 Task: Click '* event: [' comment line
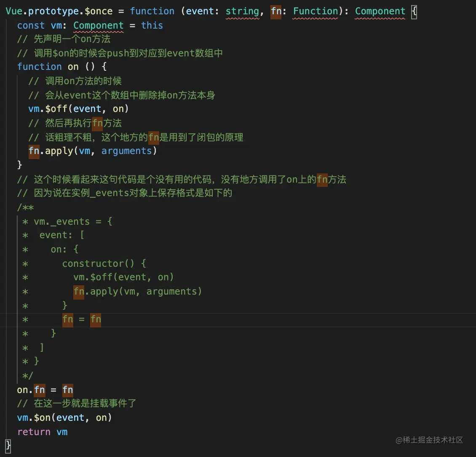tap(53, 235)
